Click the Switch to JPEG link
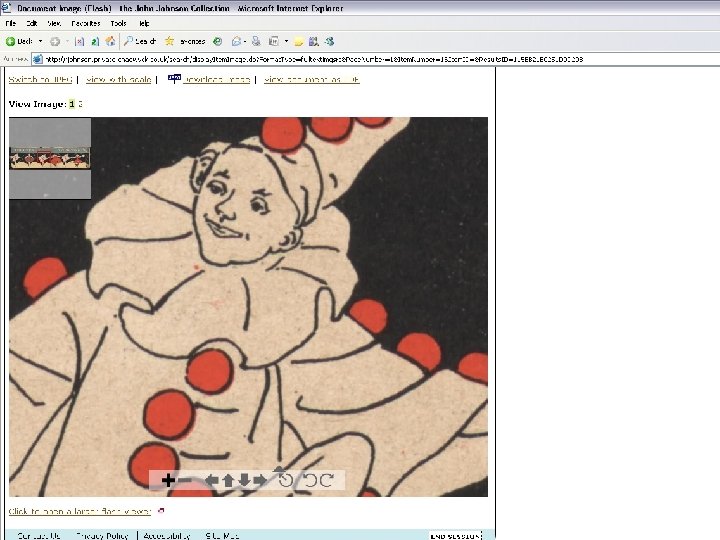 [40, 79]
